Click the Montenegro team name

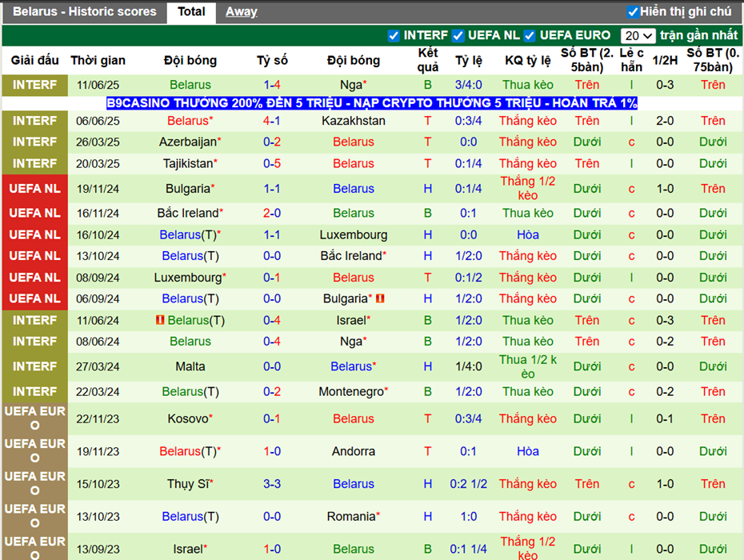(351, 391)
